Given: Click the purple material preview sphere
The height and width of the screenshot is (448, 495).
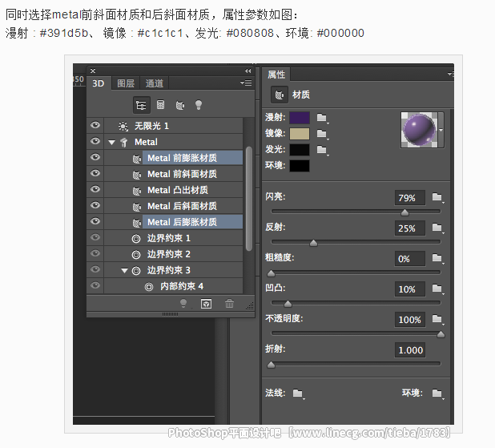Looking at the screenshot, I should pos(419,130).
